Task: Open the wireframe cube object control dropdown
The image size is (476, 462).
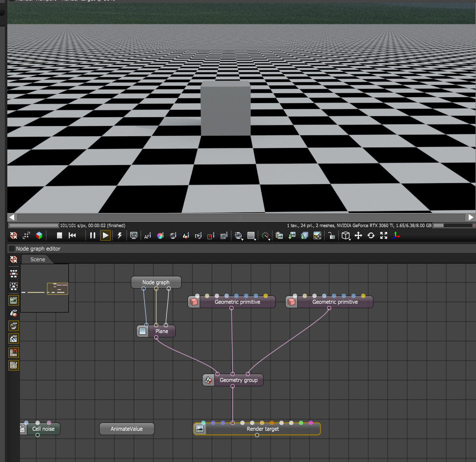Action: coord(346,236)
